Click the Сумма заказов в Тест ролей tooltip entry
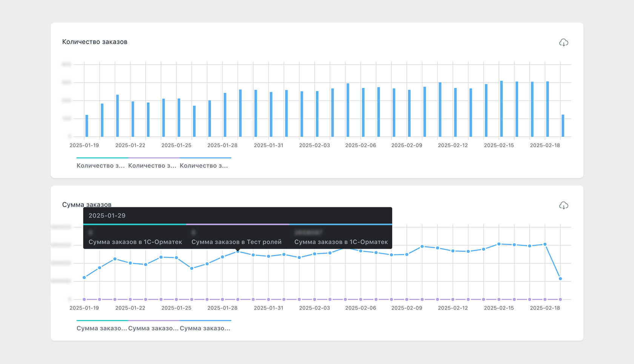Viewport: 634px width, 364px height. pyautogui.click(x=237, y=242)
